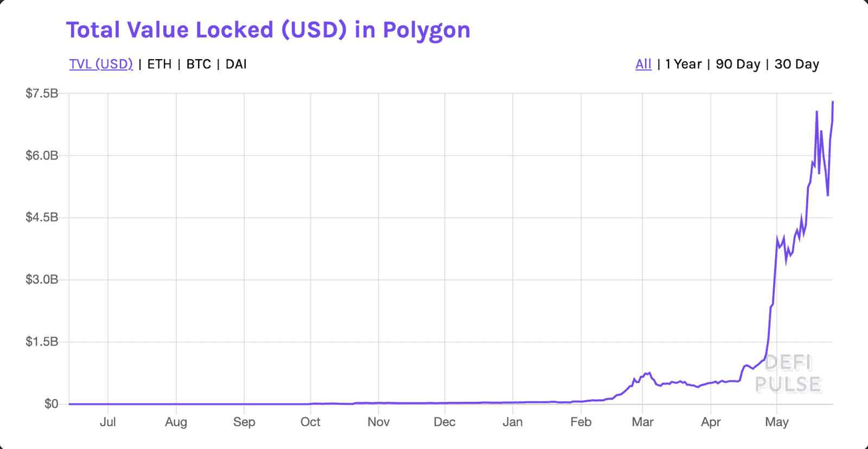Image resolution: width=868 pixels, height=449 pixels.
Task: Open the TVL (USD) view
Action: [x=100, y=64]
